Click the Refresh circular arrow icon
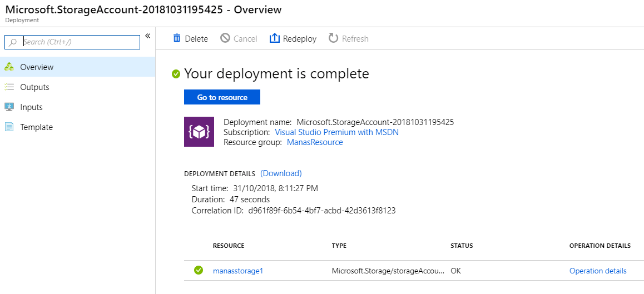Image resolution: width=644 pixels, height=294 pixels. tap(333, 38)
